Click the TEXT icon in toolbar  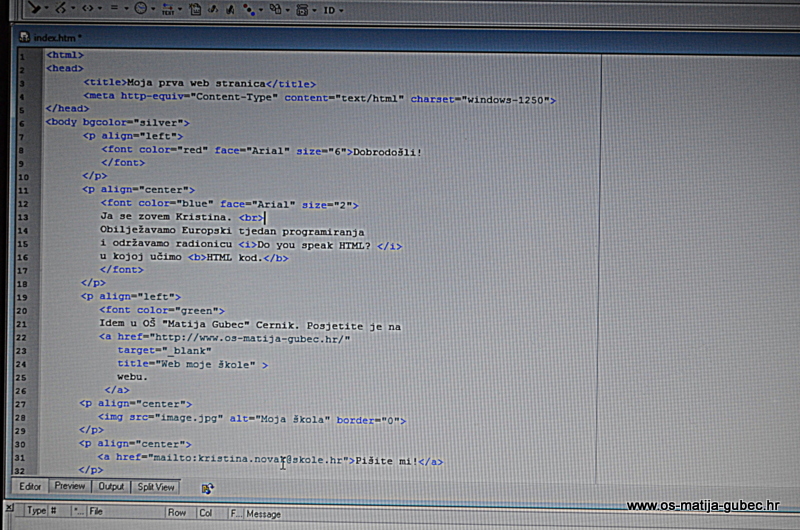coord(168,9)
